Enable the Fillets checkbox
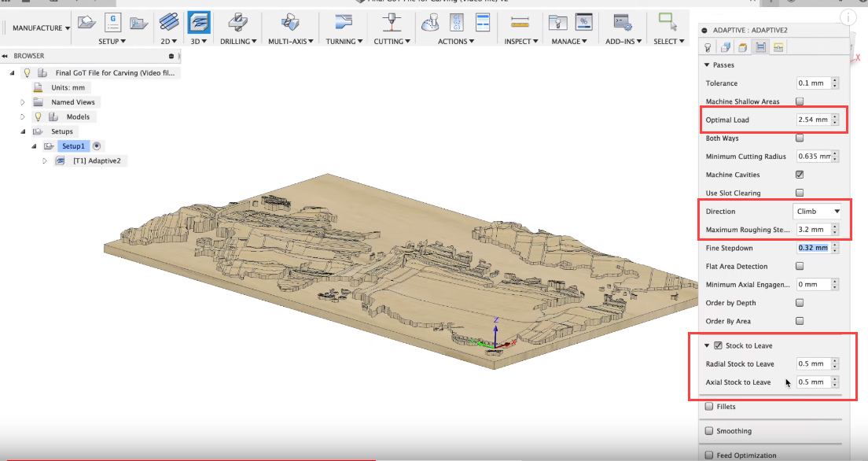This screenshot has width=868, height=461. [709, 407]
